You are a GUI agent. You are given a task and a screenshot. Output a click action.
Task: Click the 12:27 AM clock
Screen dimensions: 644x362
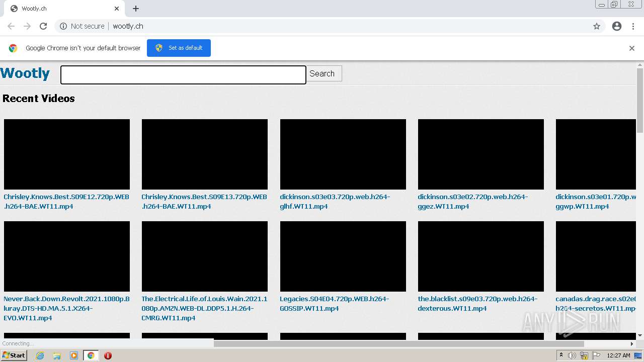pyautogui.click(x=618, y=355)
